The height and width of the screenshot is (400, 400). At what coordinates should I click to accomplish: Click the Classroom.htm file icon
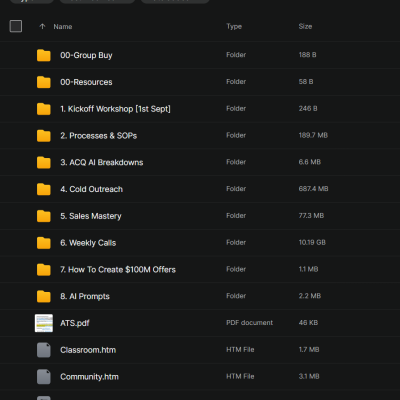(x=44, y=350)
